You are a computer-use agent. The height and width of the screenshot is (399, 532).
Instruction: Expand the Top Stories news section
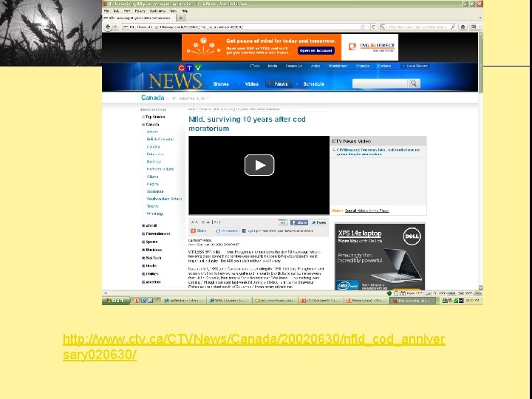pos(143,117)
